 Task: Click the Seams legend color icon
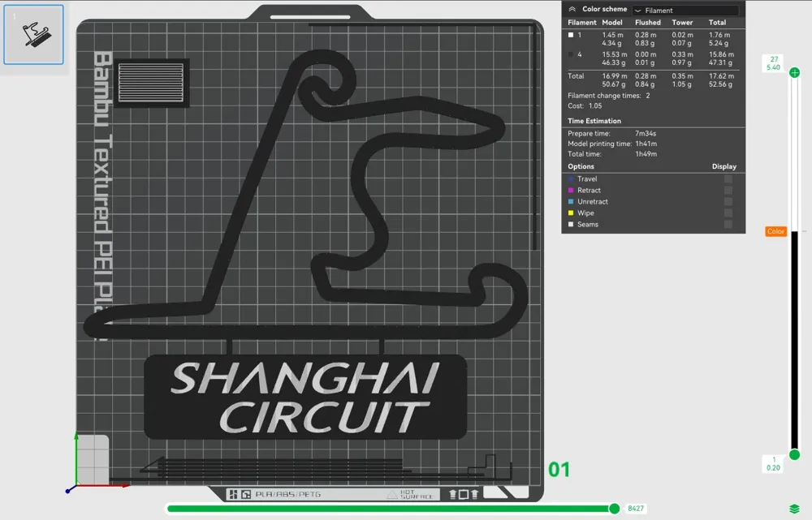tap(568, 224)
